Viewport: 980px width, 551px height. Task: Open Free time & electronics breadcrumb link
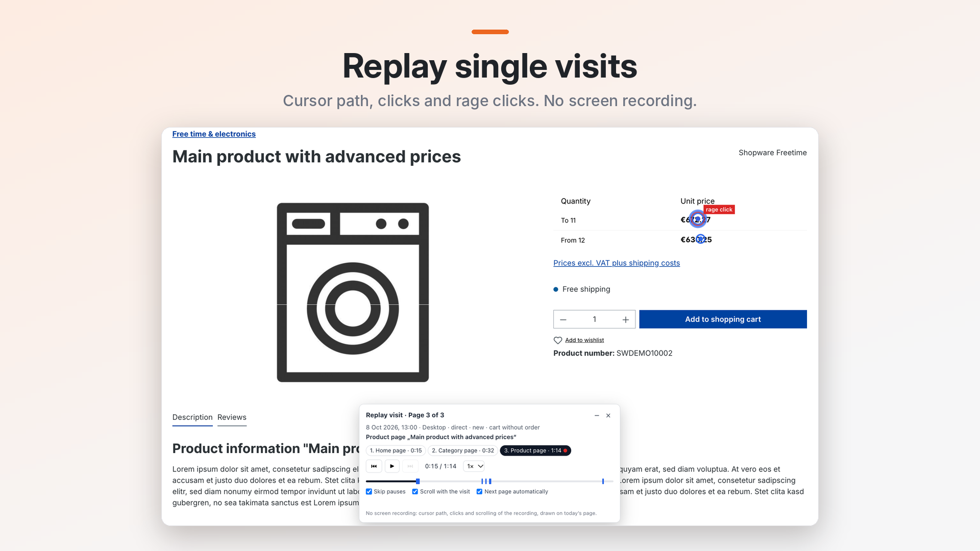(214, 134)
